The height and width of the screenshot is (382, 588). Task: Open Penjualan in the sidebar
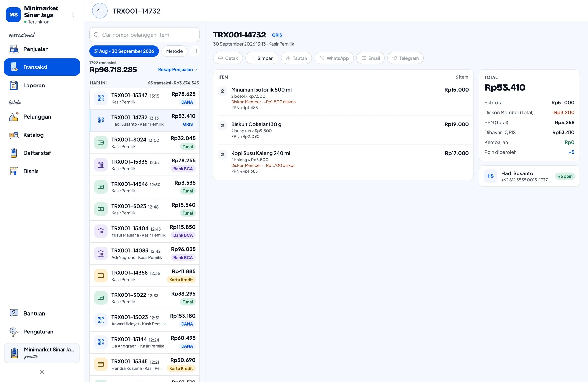(x=42, y=49)
